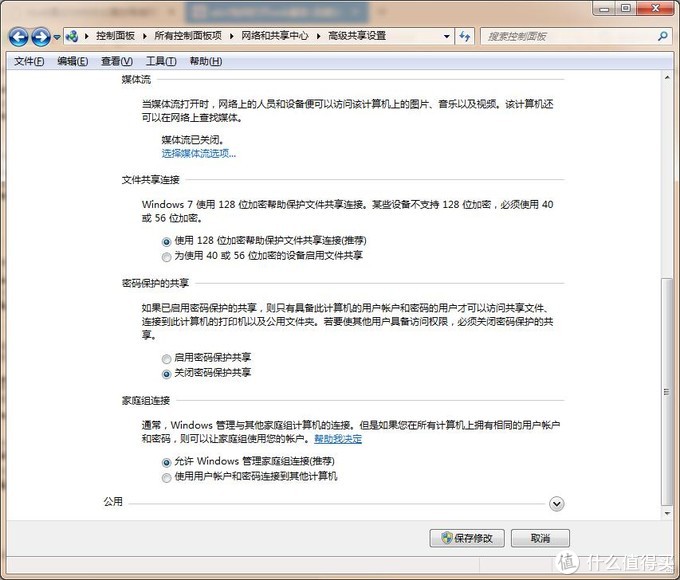Select 使用 128 位加密 radio option

pyautogui.click(x=166, y=242)
